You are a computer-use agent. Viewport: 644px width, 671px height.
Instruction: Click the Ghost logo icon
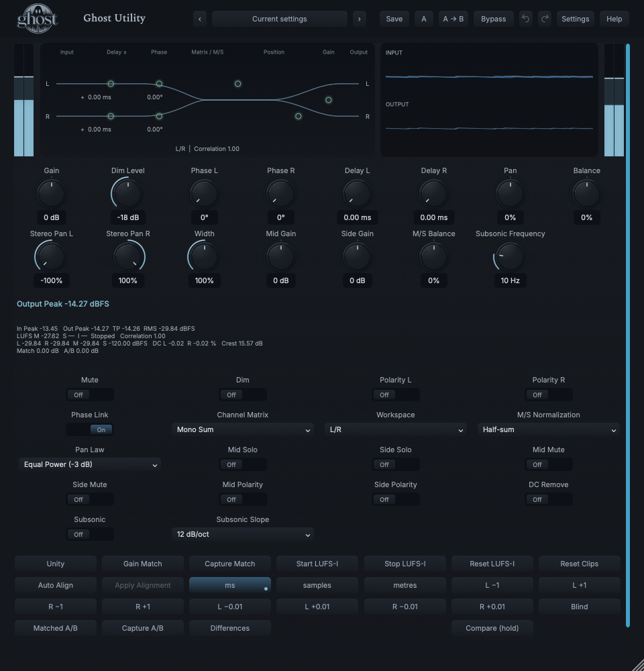(x=37, y=18)
